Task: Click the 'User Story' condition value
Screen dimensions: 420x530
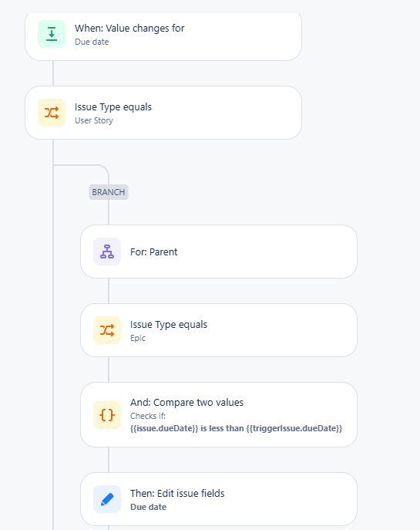Action: 94,120
